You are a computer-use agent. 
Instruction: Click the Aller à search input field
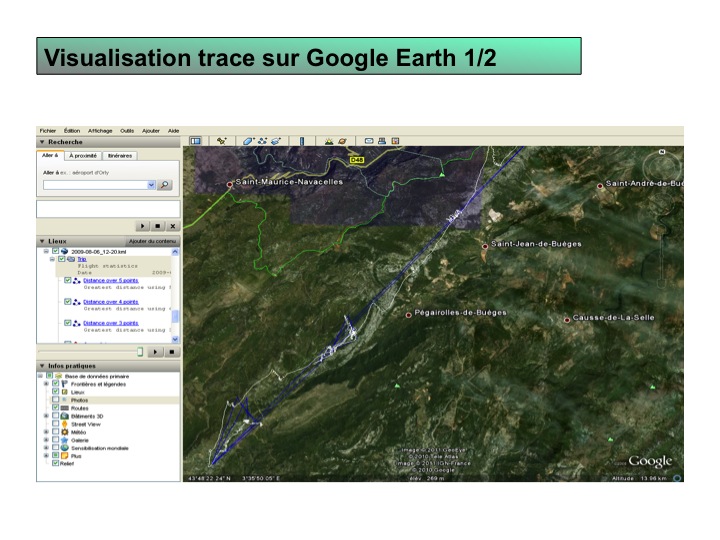pyautogui.click(x=95, y=185)
